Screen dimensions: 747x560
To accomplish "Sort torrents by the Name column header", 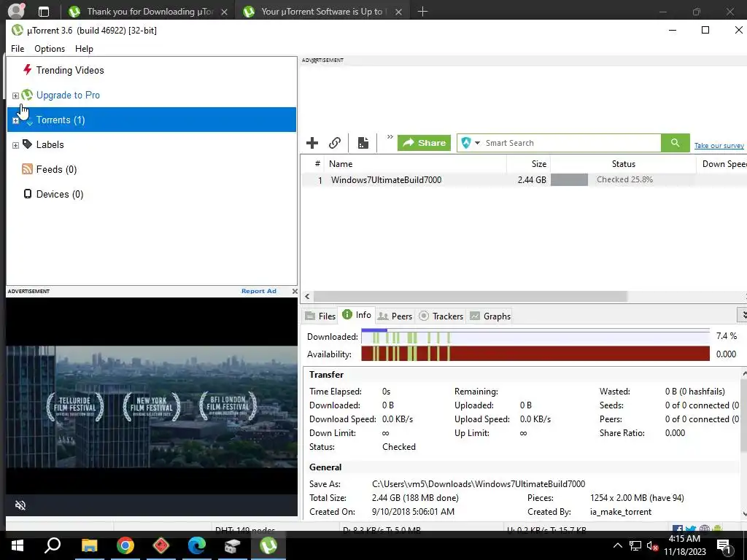I will coord(415,164).
